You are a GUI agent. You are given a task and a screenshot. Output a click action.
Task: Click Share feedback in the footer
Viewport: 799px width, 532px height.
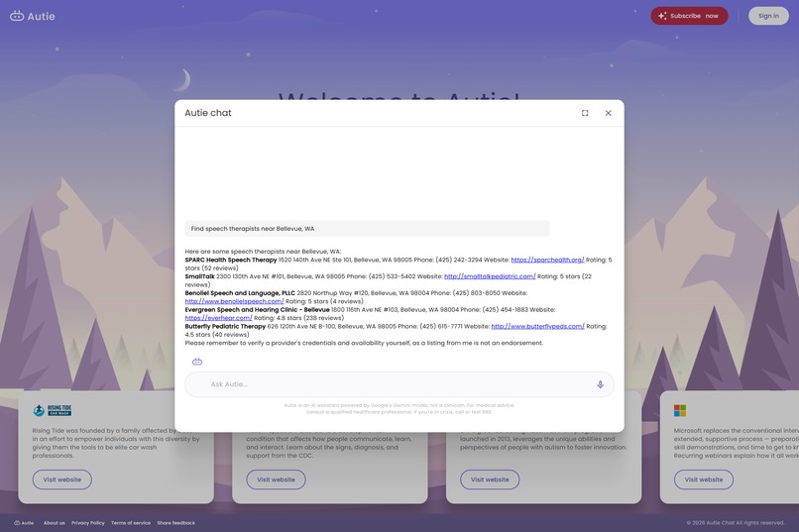pyautogui.click(x=175, y=523)
